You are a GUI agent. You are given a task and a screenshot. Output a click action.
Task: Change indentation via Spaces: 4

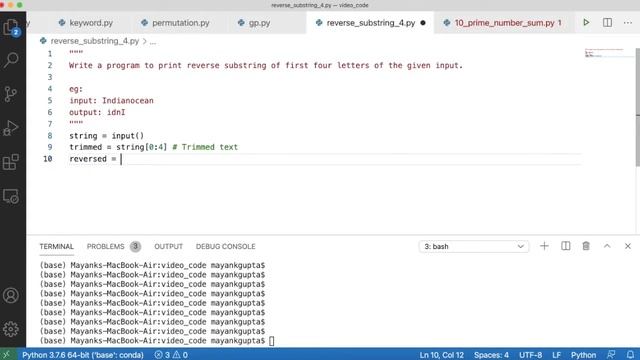tap(491, 355)
